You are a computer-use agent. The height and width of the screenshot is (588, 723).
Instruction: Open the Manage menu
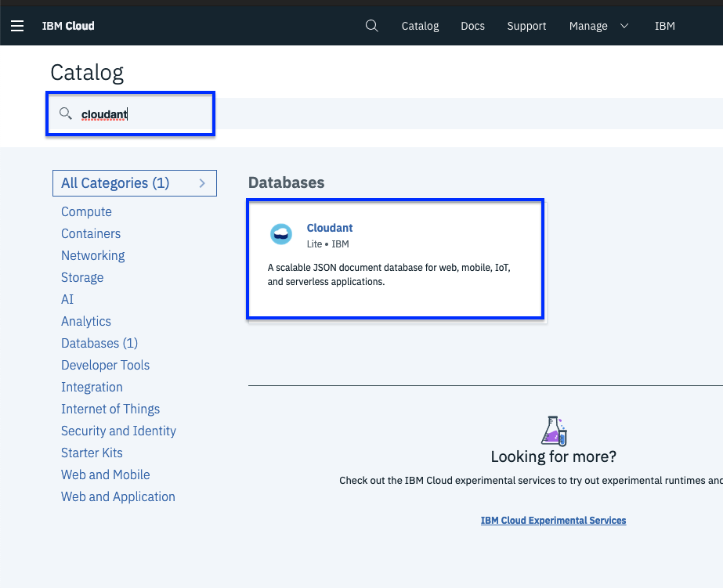(588, 27)
